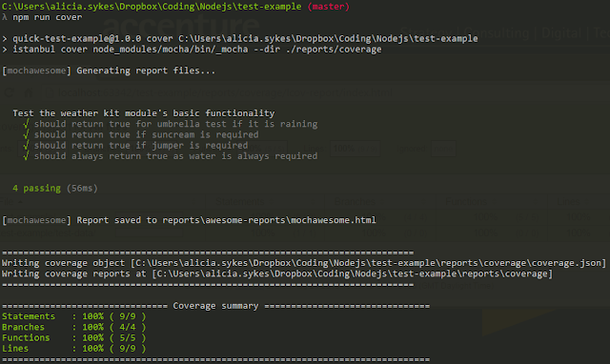The width and height of the screenshot is (610, 364).
Task: Click the faint 'Statements' column header in browser
Action: [239, 202]
